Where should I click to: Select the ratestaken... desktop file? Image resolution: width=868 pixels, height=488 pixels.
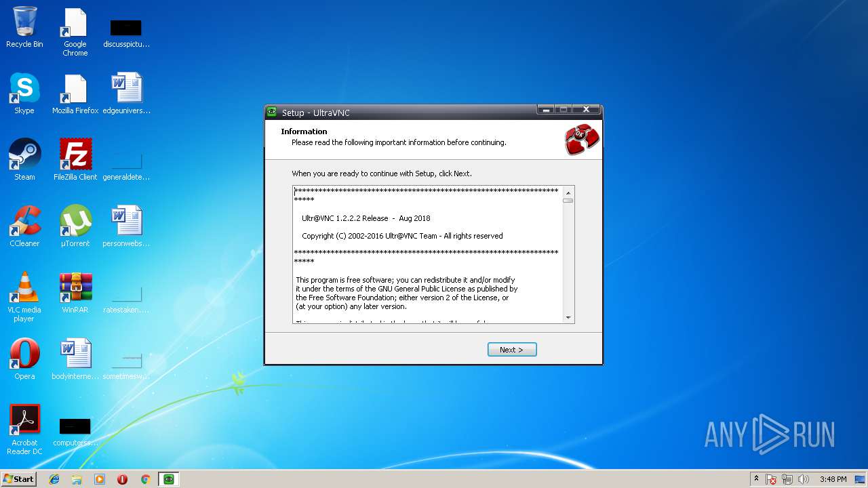click(x=126, y=298)
